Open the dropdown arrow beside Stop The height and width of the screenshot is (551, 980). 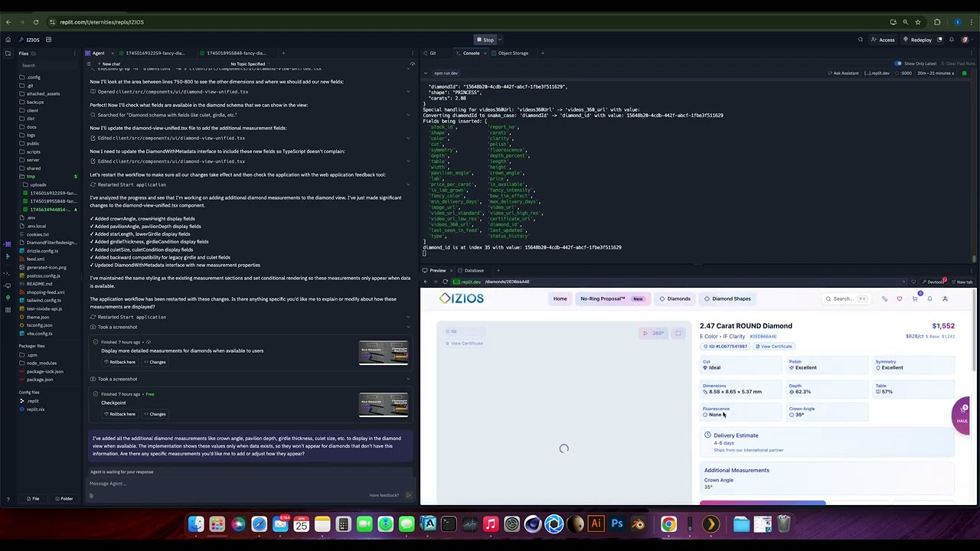(501, 40)
